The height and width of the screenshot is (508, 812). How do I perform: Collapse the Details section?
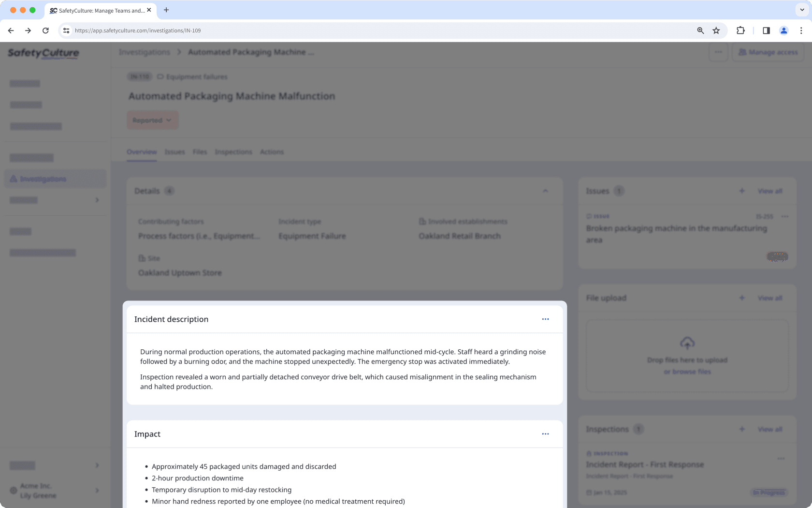[x=546, y=191]
